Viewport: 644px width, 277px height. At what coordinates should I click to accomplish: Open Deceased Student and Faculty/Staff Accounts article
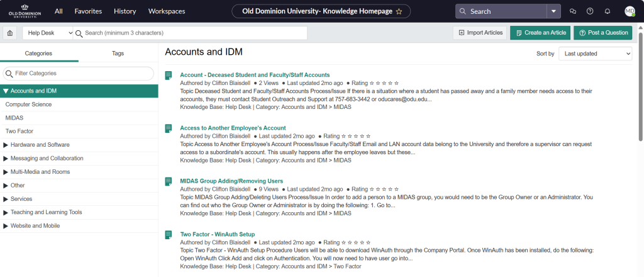coord(255,75)
